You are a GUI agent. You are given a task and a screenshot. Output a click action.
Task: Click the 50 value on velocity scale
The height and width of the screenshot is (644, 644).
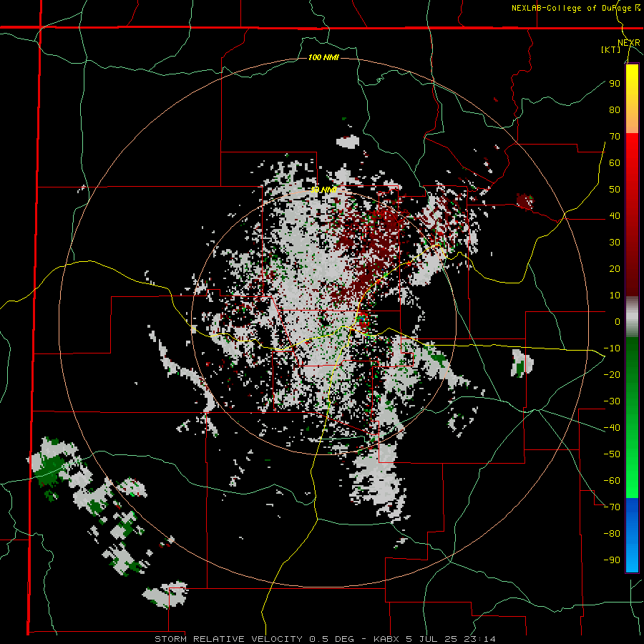click(x=615, y=190)
